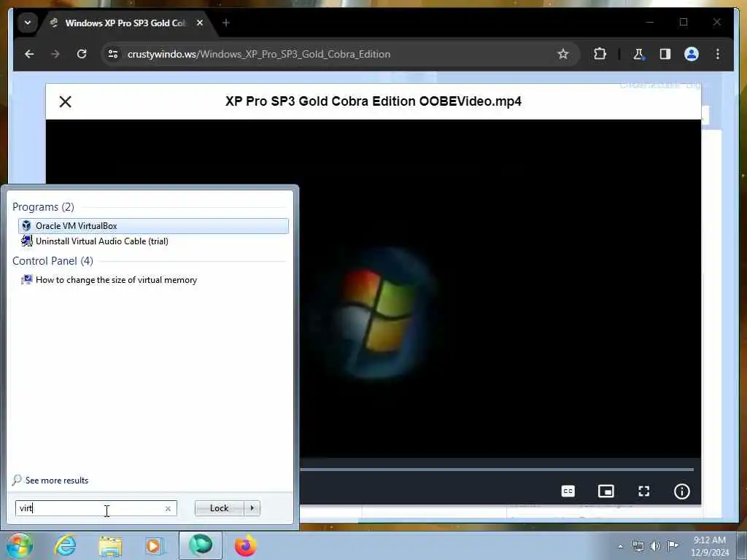Click the browser back arrow
The image size is (747, 560).
(29, 54)
